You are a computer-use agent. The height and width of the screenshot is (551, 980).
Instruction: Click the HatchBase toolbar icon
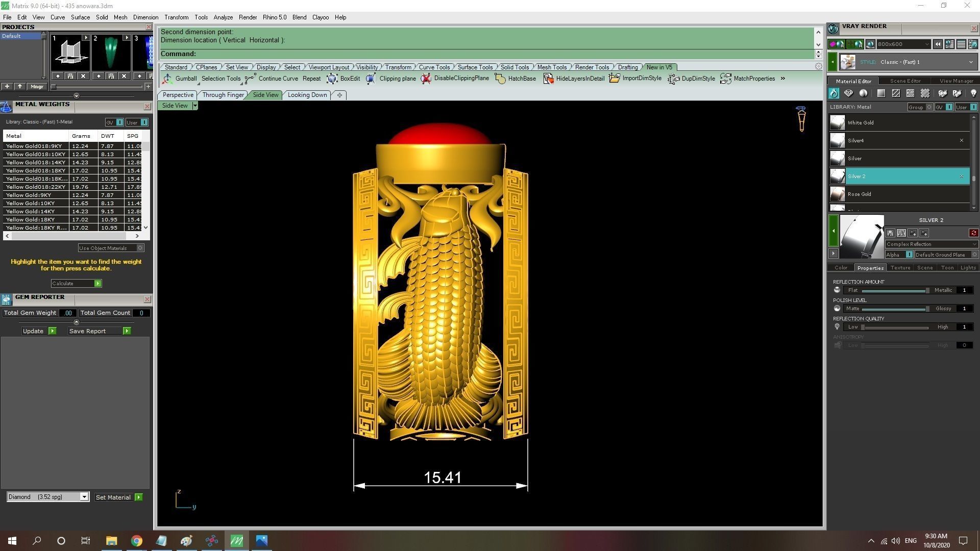click(x=500, y=79)
